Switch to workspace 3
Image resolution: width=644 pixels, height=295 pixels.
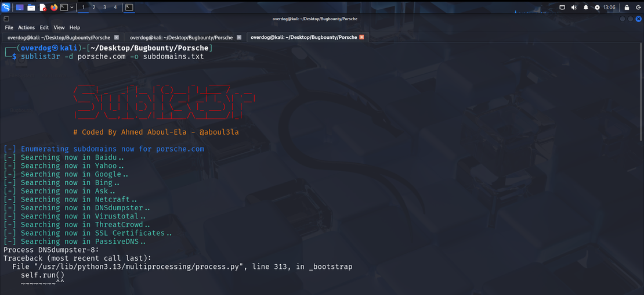104,8
